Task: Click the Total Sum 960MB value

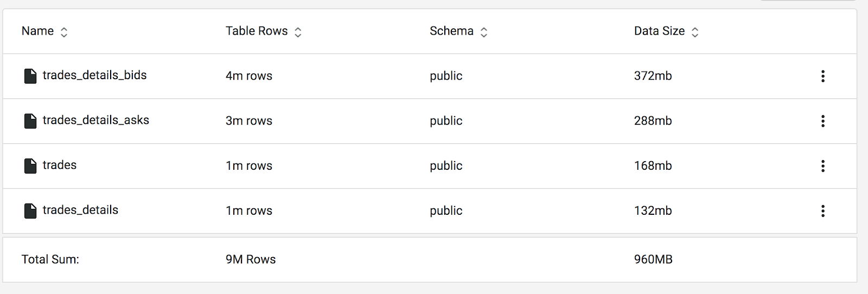Action: point(653,260)
